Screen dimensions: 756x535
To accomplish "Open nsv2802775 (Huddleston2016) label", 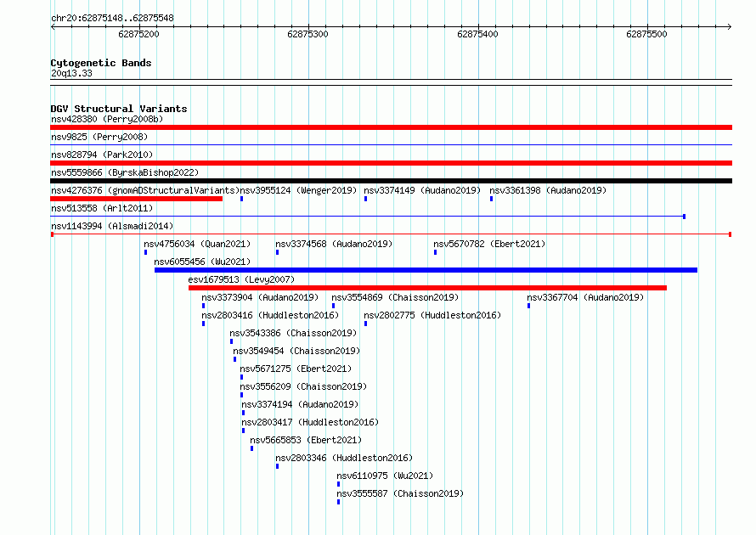I will coord(432,315).
